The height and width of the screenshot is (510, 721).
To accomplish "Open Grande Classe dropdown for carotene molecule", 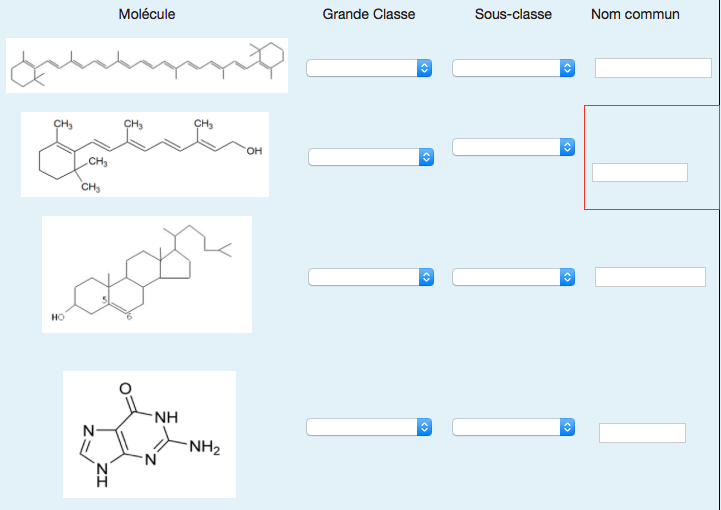I will 369,68.
